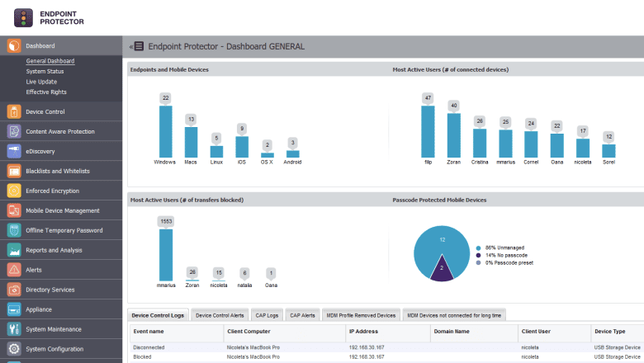Click Zoran's bar in connected devices chart
The width and height of the screenshot is (644, 363).
pyautogui.click(x=454, y=135)
